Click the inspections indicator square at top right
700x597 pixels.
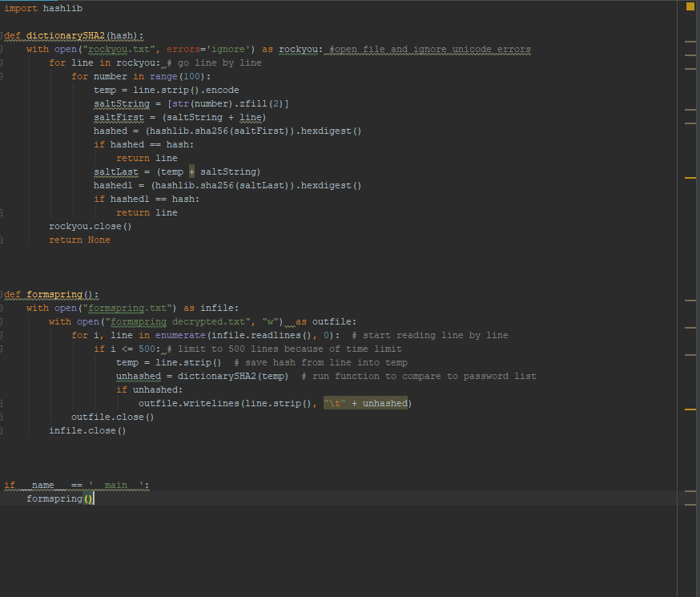point(688,6)
